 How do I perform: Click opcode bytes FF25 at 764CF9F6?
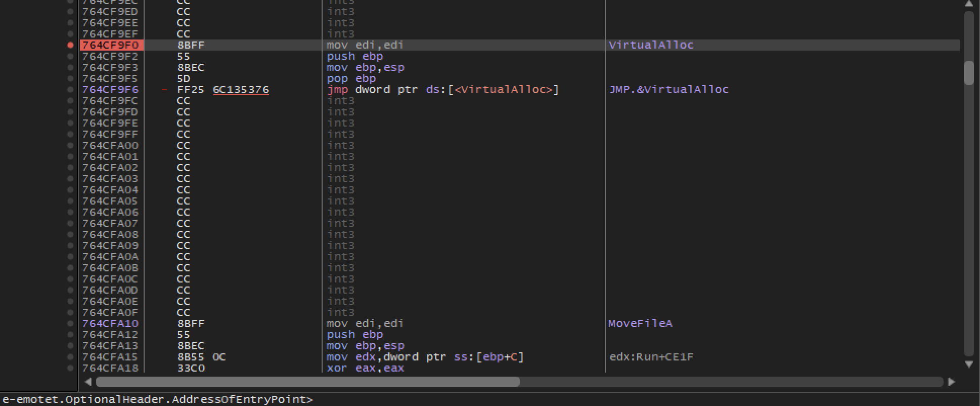[x=191, y=90]
